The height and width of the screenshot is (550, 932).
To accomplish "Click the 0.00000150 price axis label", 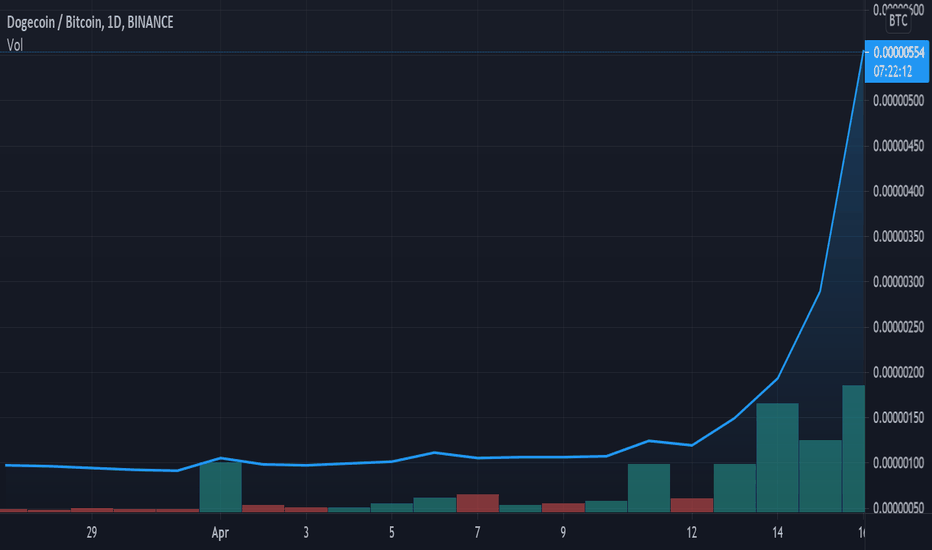I will point(899,418).
